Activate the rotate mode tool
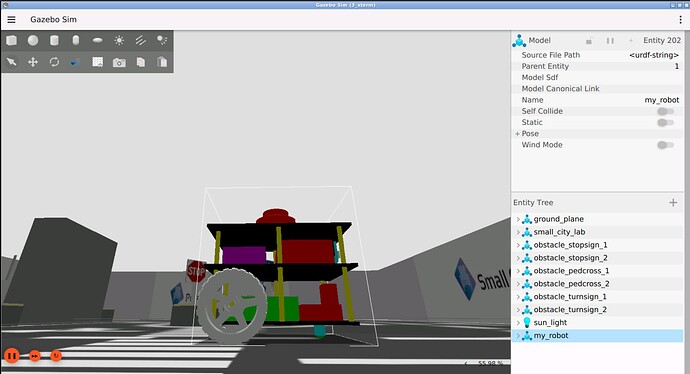 [54, 62]
